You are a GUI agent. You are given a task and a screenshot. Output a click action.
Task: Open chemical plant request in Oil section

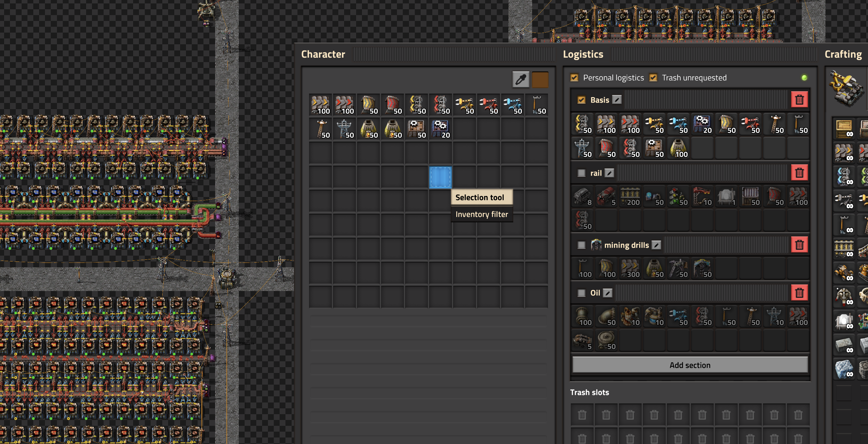tap(654, 316)
